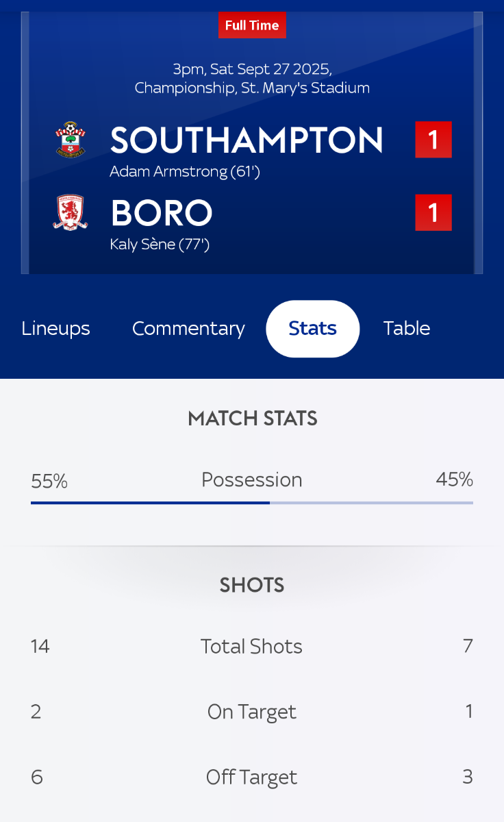Tap Boro's score box
Image resolution: width=504 pixels, height=822 pixels.
point(433,212)
